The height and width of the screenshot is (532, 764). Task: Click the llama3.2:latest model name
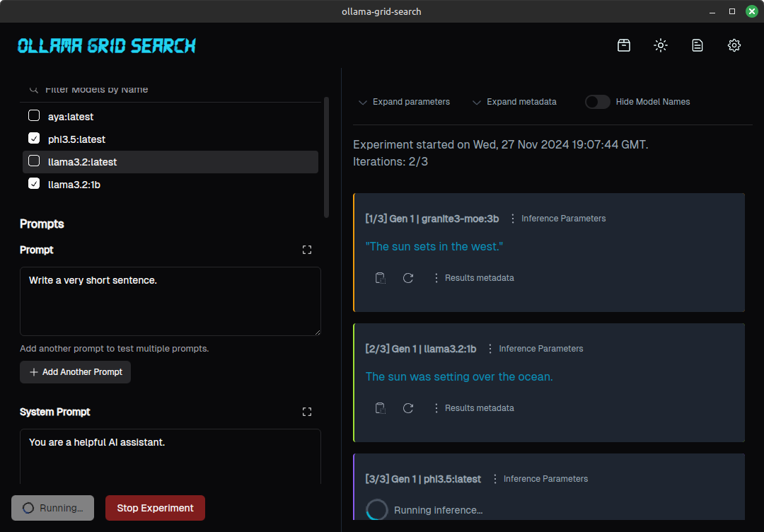pyautogui.click(x=82, y=162)
